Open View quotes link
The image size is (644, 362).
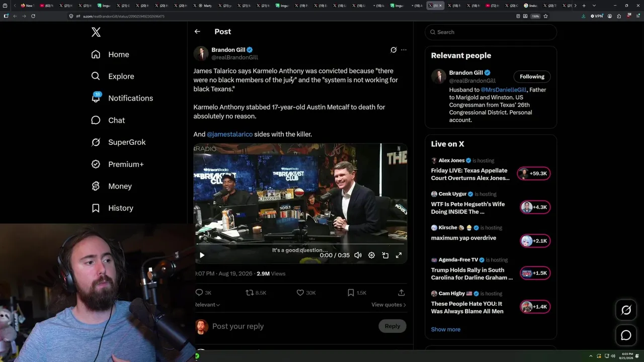coord(388,305)
